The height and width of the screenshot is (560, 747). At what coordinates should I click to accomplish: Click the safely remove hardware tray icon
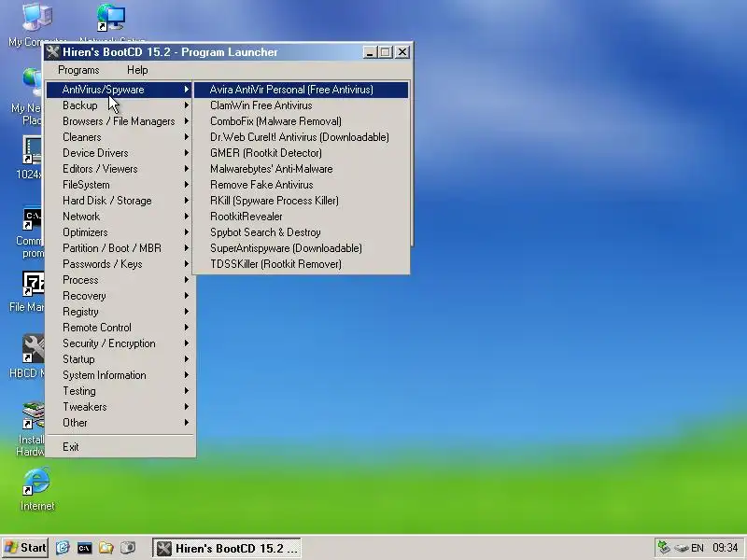point(682,548)
